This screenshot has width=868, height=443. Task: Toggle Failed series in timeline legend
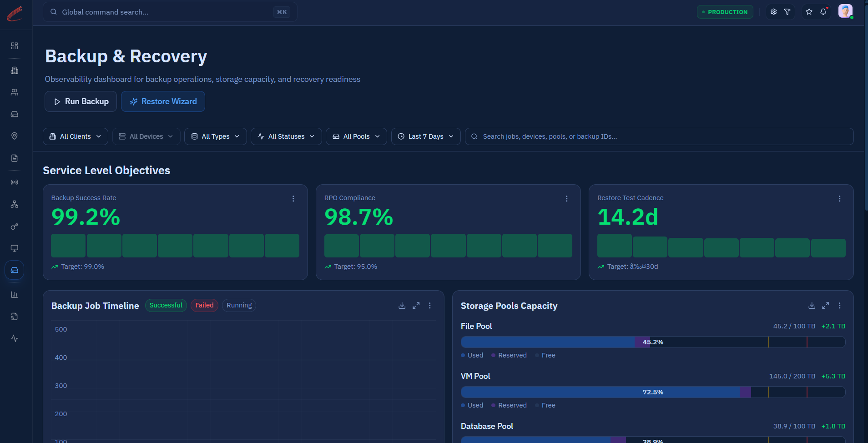tap(205, 305)
